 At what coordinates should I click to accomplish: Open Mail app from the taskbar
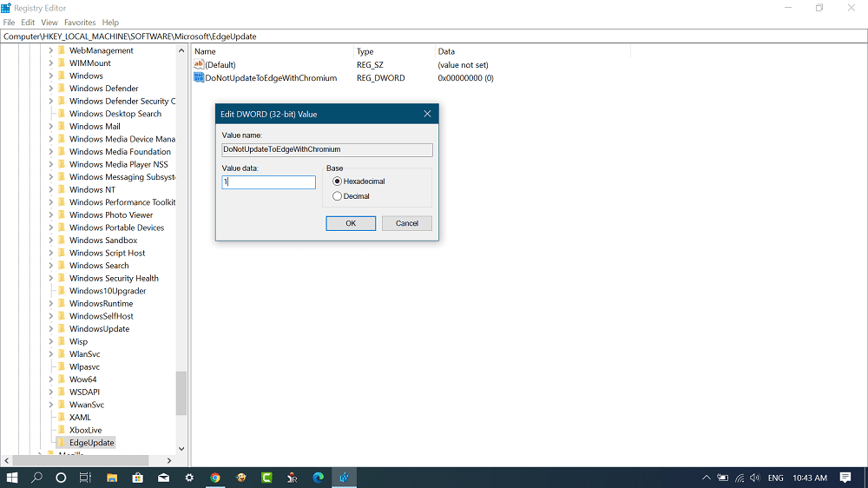click(x=163, y=478)
